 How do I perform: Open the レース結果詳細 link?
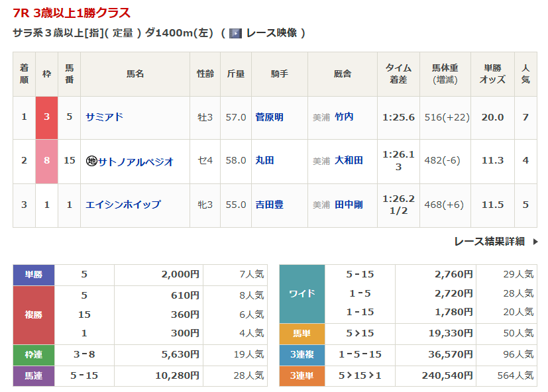tap(489, 242)
